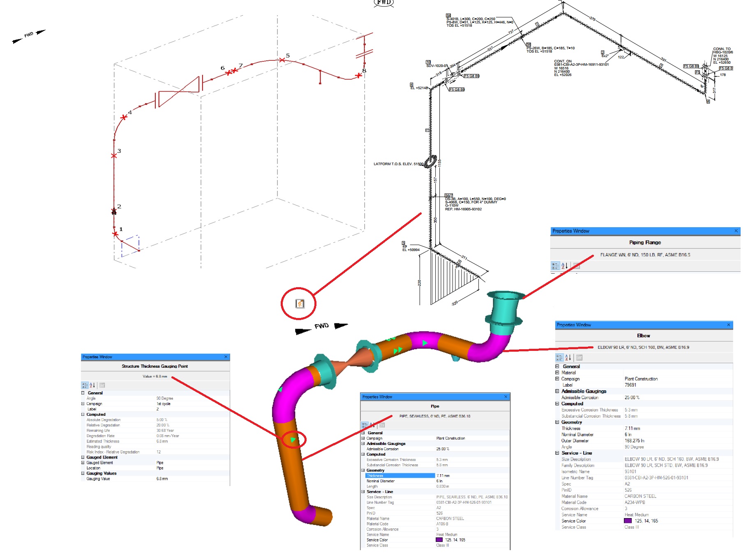Collapse Service - Line section in Pipe properties

tap(363, 492)
